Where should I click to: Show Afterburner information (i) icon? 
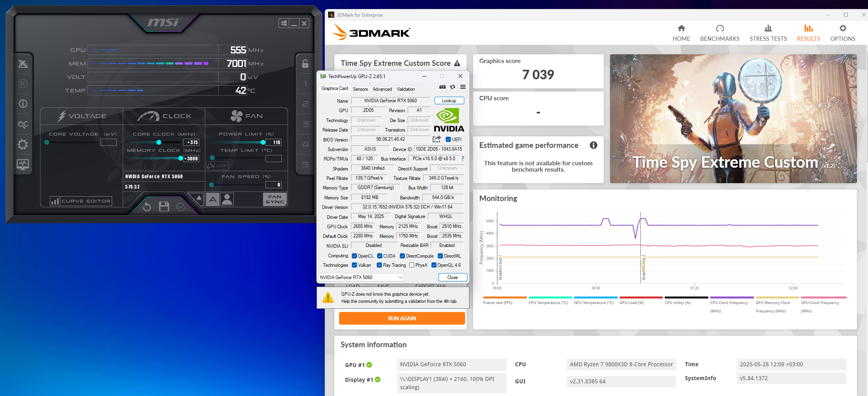23,104
